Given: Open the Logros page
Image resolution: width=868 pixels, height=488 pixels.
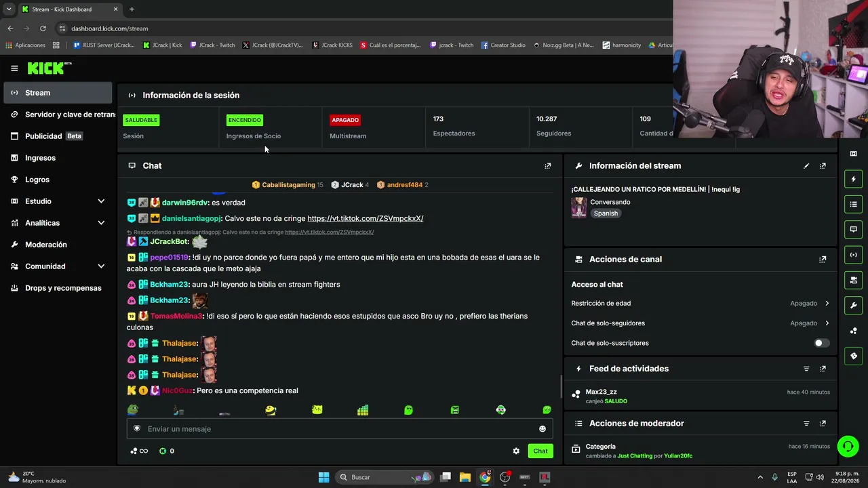Looking at the screenshot, I should [58, 180].
